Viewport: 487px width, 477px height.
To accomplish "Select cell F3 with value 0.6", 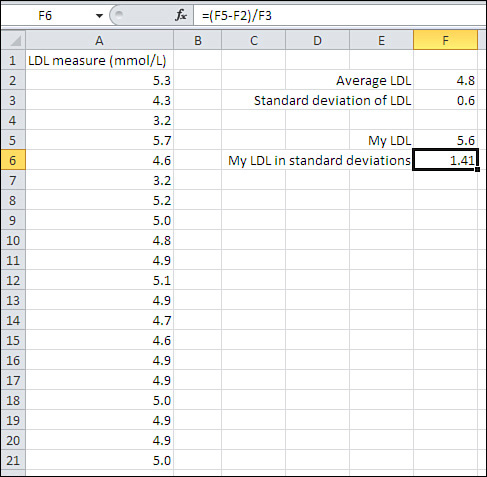I will (446, 100).
